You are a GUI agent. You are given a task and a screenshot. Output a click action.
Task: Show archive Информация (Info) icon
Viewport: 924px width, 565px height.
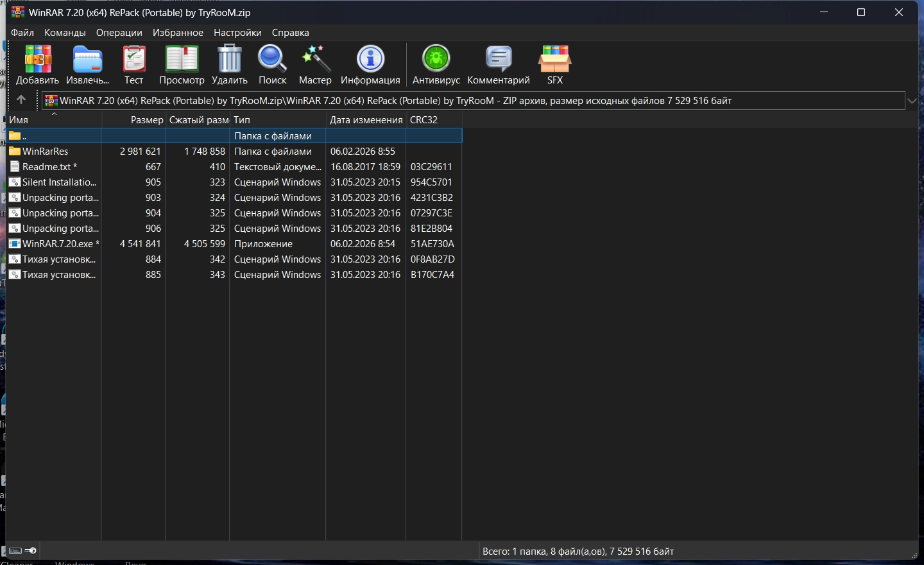pyautogui.click(x=370, y=59)
